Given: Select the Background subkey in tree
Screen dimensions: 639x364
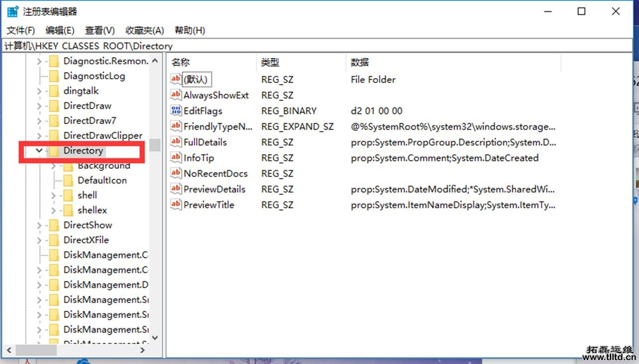Looking at the screenshot, I should coord(104,166).
